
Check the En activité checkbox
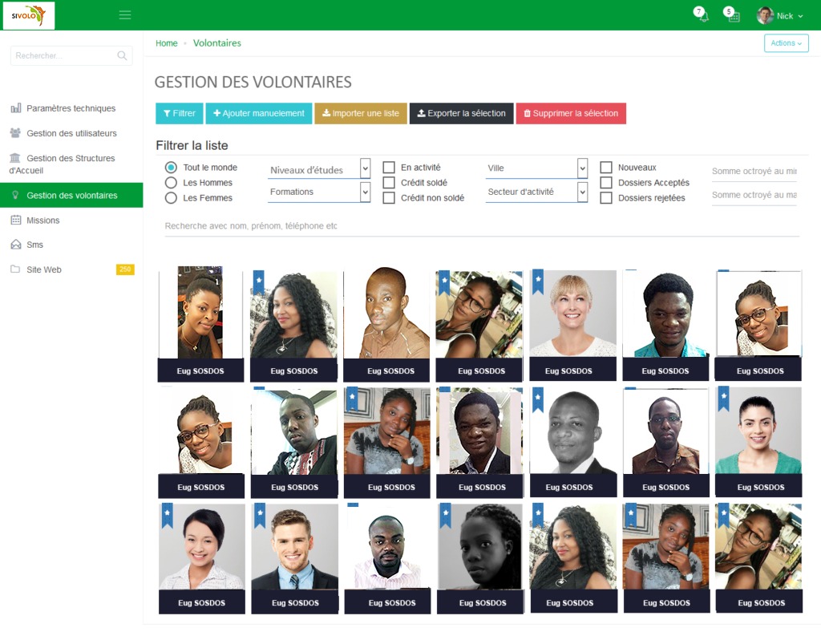[x=389, y=168]
